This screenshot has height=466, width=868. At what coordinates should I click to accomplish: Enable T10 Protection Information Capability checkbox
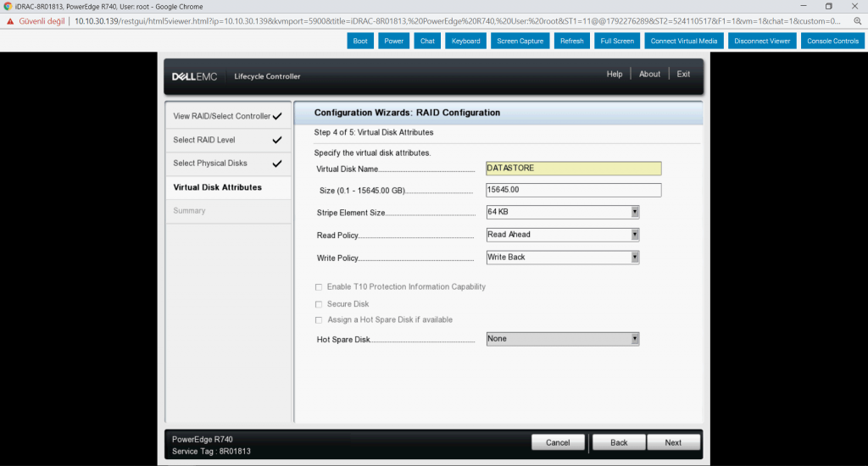tap(319, 287)
